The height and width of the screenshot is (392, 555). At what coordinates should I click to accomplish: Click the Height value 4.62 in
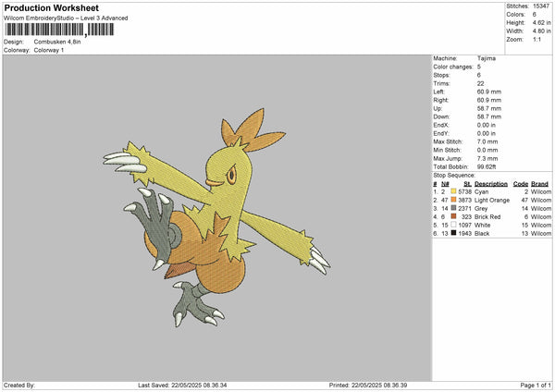(x=541, y=22)
